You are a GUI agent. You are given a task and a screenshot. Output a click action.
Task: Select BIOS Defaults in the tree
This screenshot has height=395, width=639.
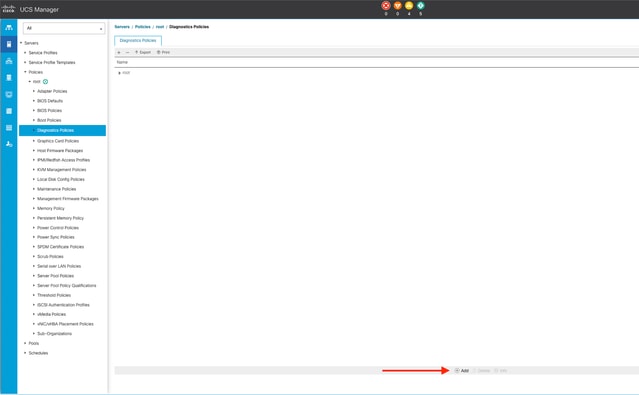(x=50, y=101)
